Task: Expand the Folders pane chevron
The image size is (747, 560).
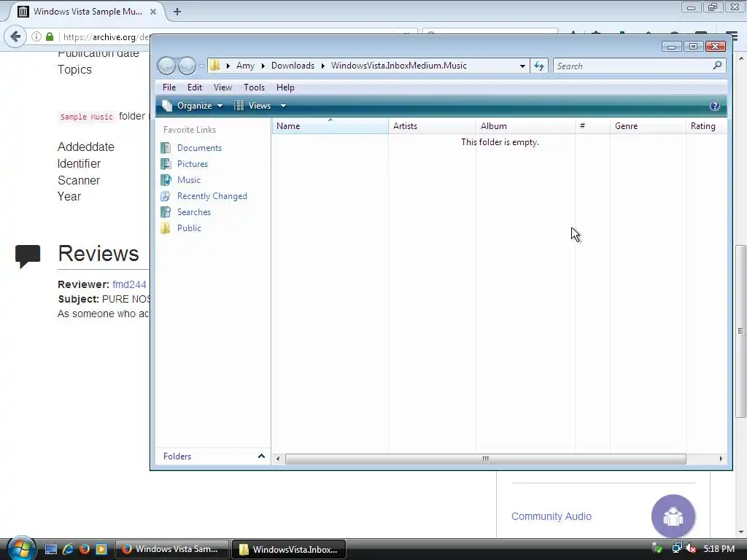Action: click(x=261, y=456)
